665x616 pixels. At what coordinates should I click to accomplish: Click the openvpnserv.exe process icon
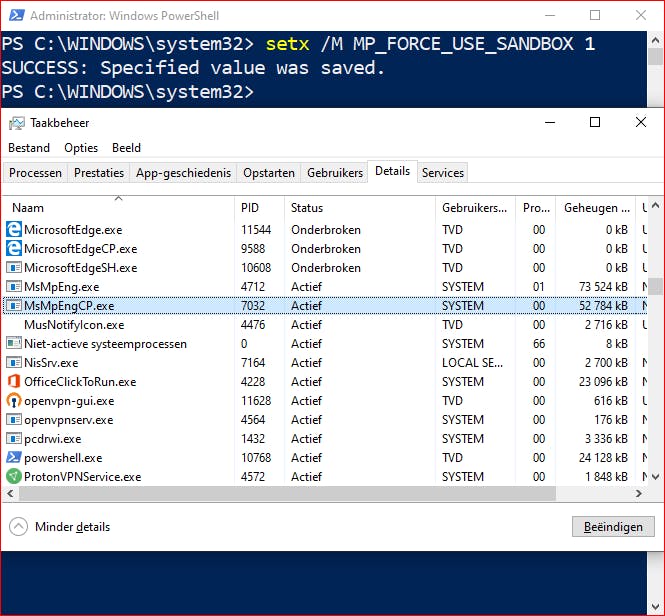pos(14,420)
